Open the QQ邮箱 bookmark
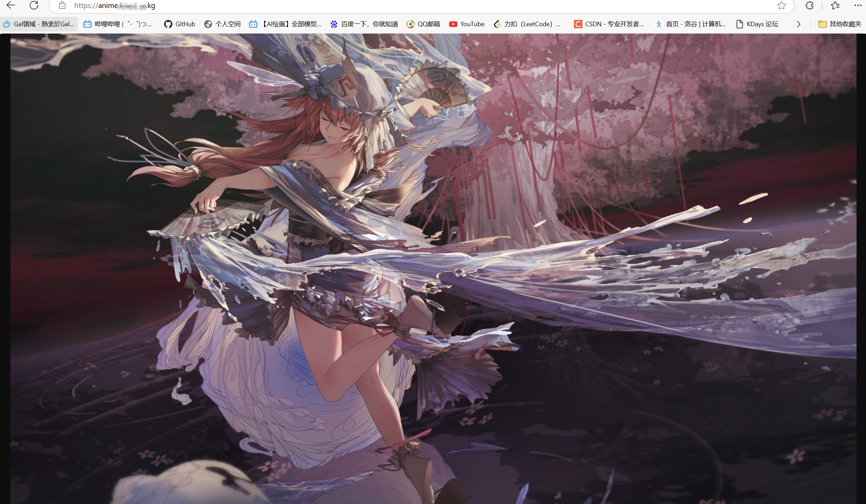The image size is (866, 504). click(423, 24)
